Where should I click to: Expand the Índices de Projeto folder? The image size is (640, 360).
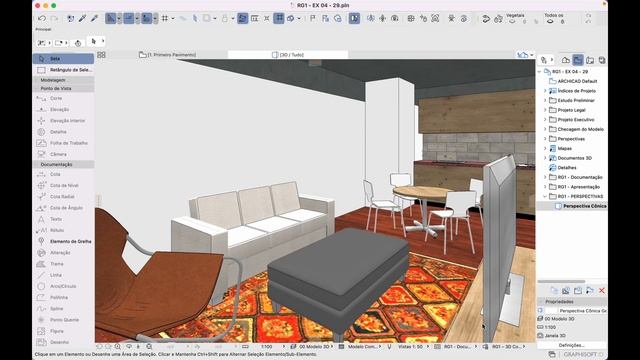[x=545, y=91]
